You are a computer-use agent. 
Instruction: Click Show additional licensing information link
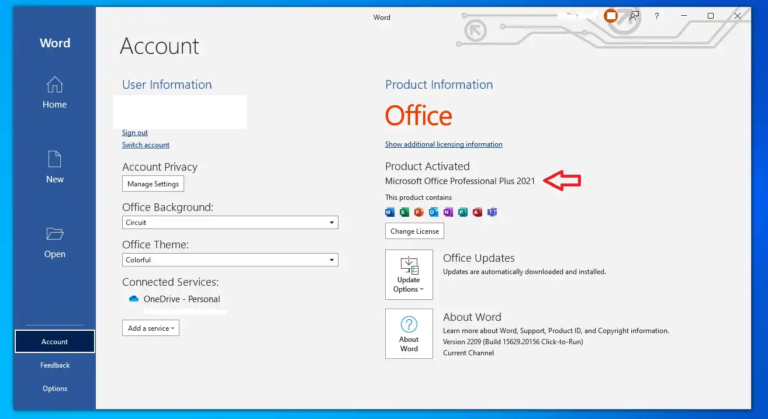tap(444, 144)
